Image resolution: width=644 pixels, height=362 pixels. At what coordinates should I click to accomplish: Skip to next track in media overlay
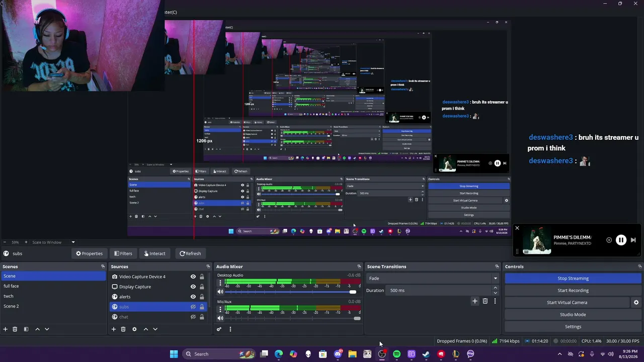[633, 240]
